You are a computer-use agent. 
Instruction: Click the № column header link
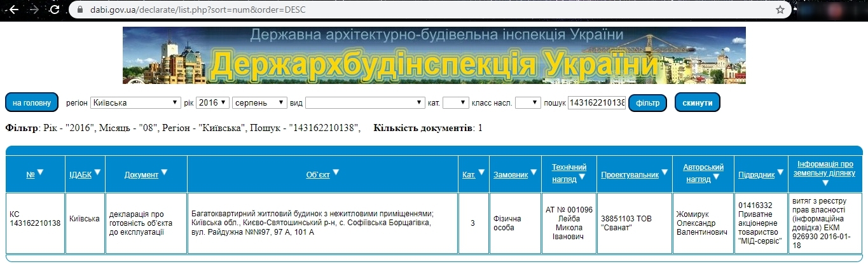coord(31,175)
